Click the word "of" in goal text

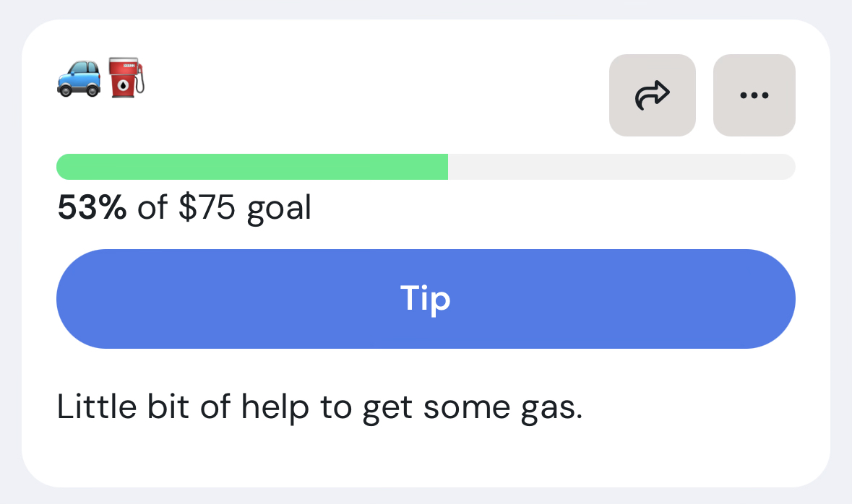coord(152,209)
